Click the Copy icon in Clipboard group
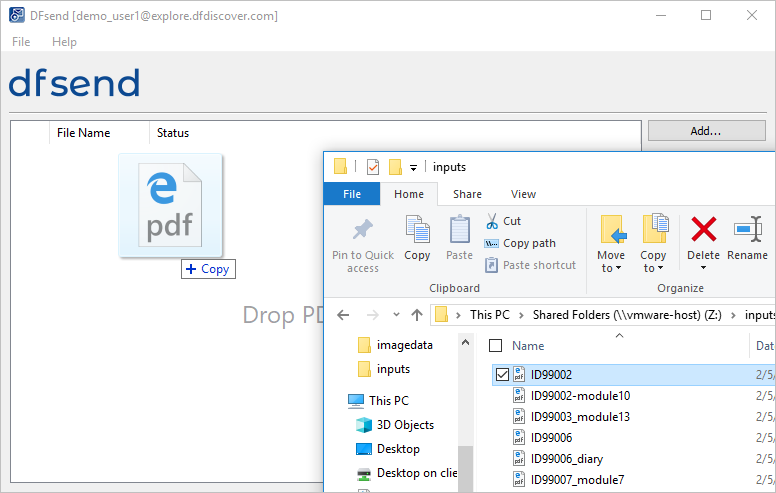776x493 pixels. click(x=417, y=229)
